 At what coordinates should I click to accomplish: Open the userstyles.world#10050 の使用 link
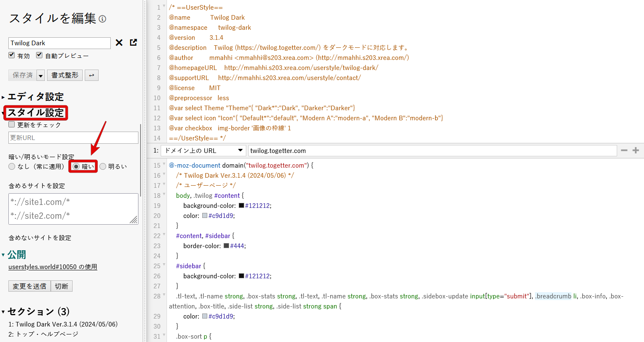point(53,267)
